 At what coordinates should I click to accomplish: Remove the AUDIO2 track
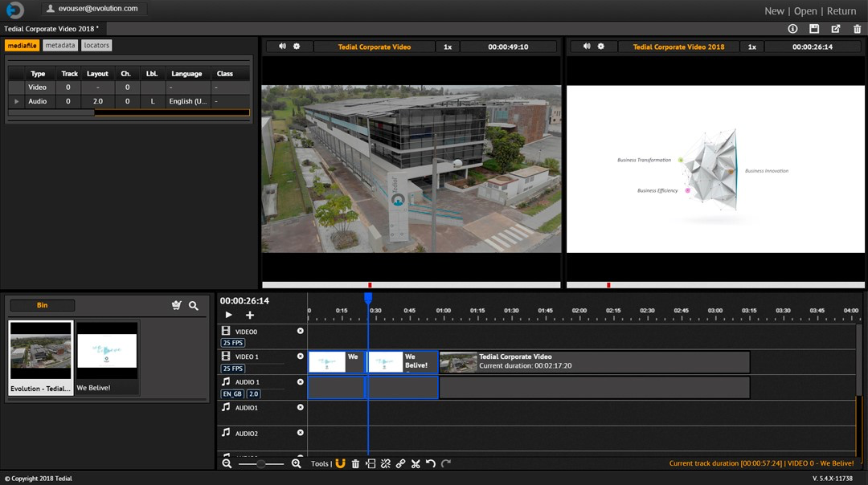(x=300, y=433)
